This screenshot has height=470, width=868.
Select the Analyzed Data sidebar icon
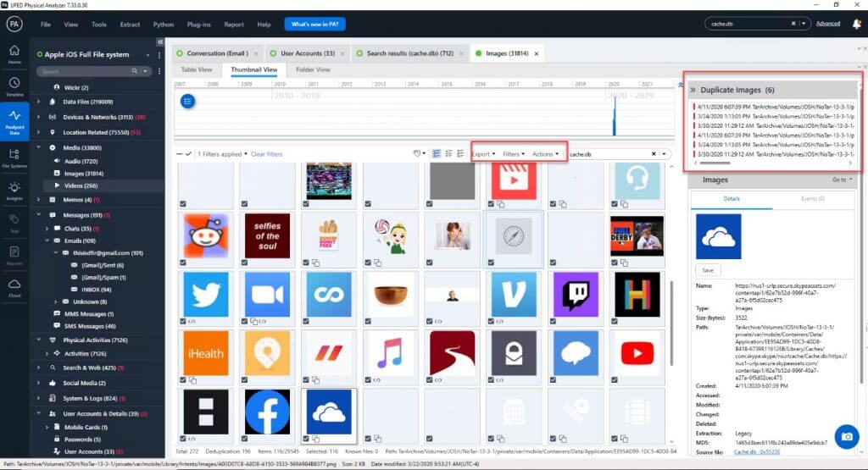[x=14, y=121]
